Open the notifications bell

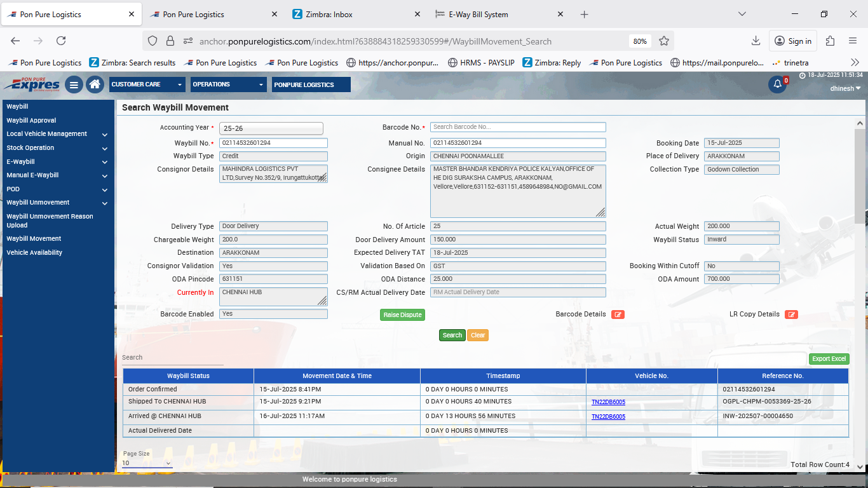click(x=777, y=85)
